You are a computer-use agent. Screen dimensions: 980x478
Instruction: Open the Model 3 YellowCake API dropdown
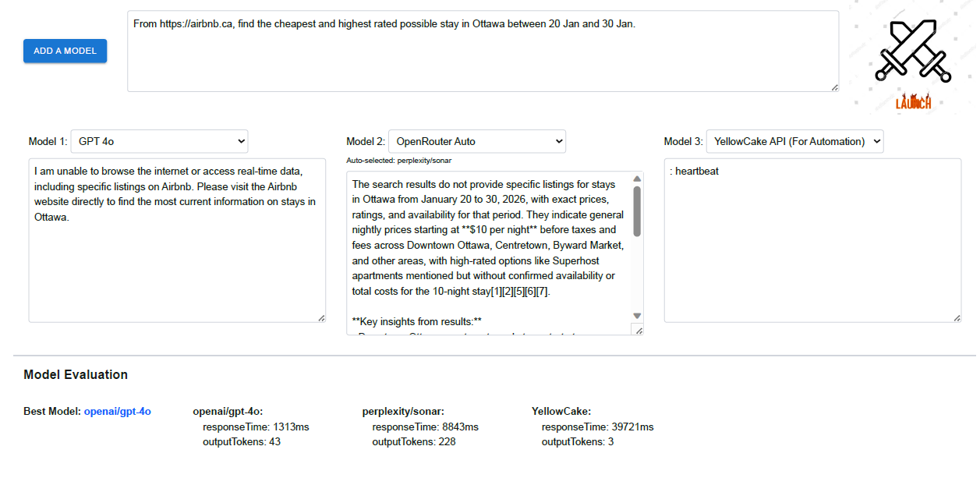(x=794, y=141)
